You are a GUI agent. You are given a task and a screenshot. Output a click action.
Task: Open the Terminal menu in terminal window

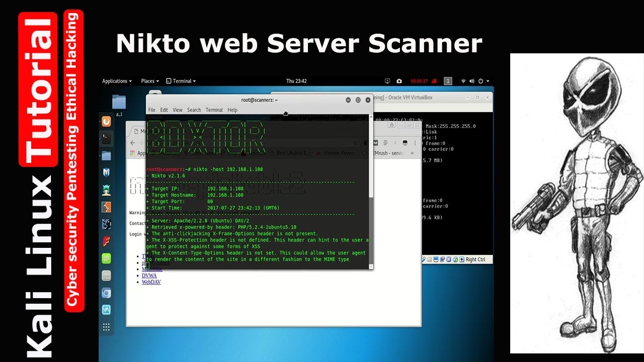(214, 110)
